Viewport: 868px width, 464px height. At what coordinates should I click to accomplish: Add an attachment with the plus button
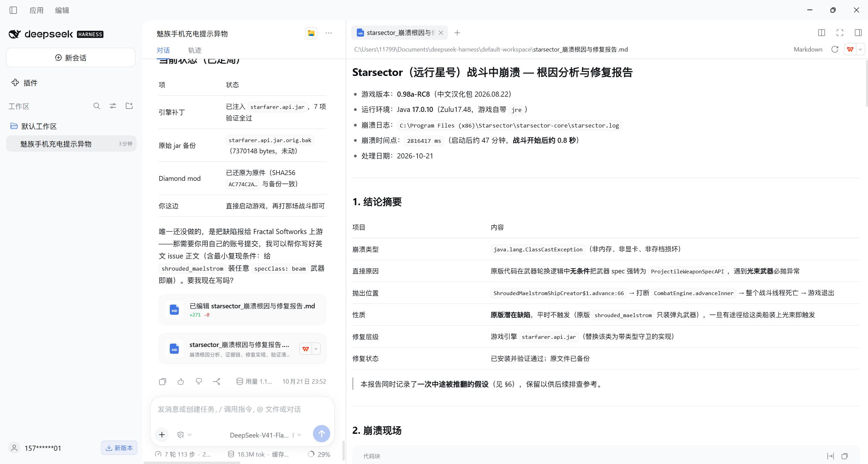pyautogui.click(x=162, y=435)
